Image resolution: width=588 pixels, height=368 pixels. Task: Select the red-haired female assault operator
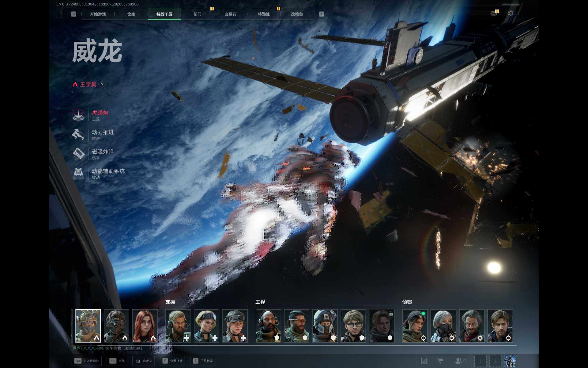click(x=145, y=326)
